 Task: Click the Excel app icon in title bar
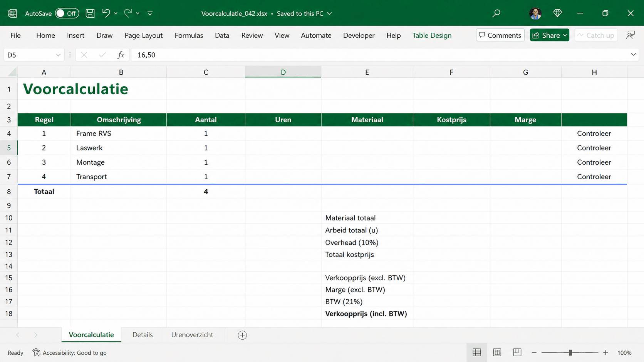point(12,13)
